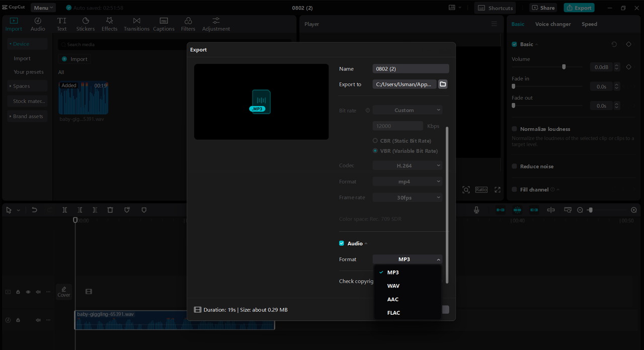This screenshot has width=644, height=350.
Task: Open the layout dropdown in title bar
Action: point(455,8)
